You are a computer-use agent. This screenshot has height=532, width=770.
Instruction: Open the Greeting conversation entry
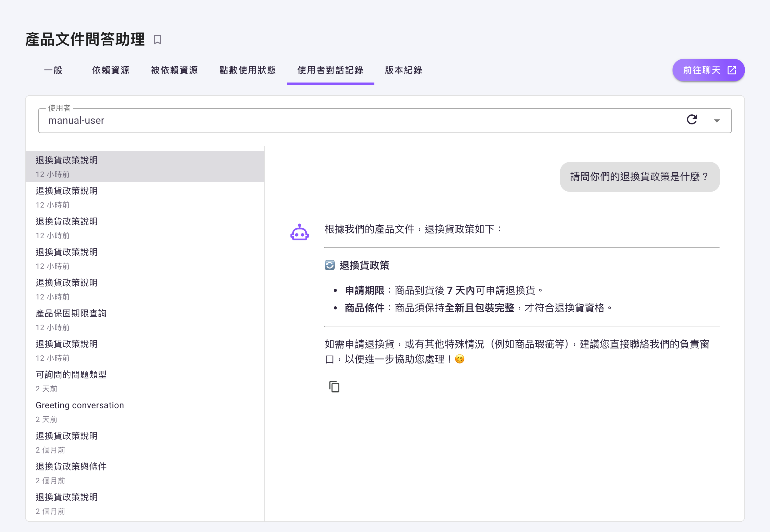(x=145, y=412)
